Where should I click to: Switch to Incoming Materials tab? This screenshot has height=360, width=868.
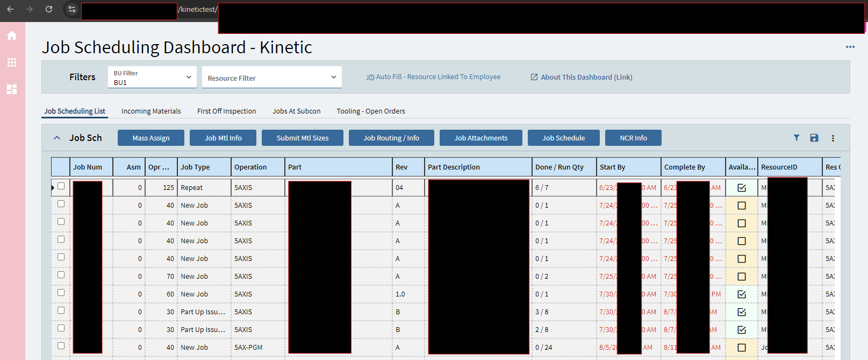tap(151, 111)
